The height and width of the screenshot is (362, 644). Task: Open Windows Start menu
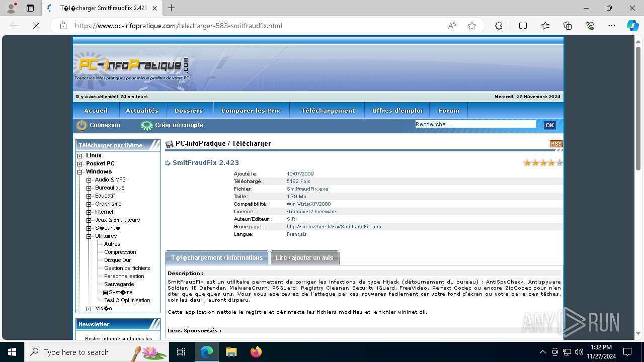coord(12,352)
